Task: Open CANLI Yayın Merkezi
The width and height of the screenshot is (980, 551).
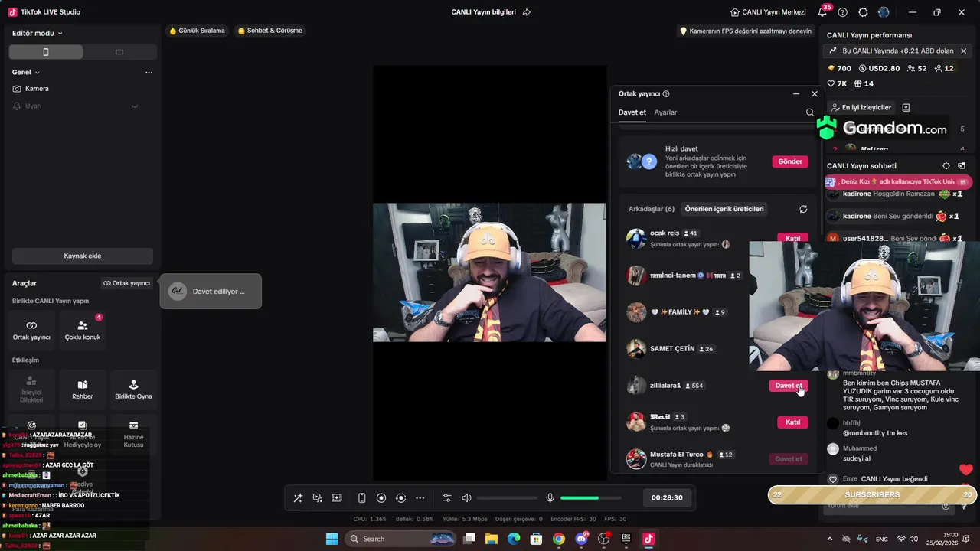Action: click(x=768, y=12)
